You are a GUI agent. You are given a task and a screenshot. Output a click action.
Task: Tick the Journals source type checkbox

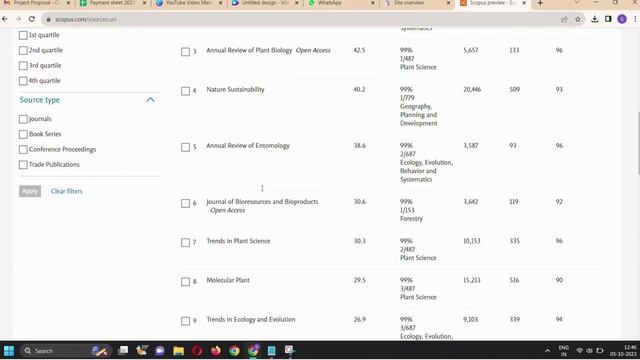23,119
